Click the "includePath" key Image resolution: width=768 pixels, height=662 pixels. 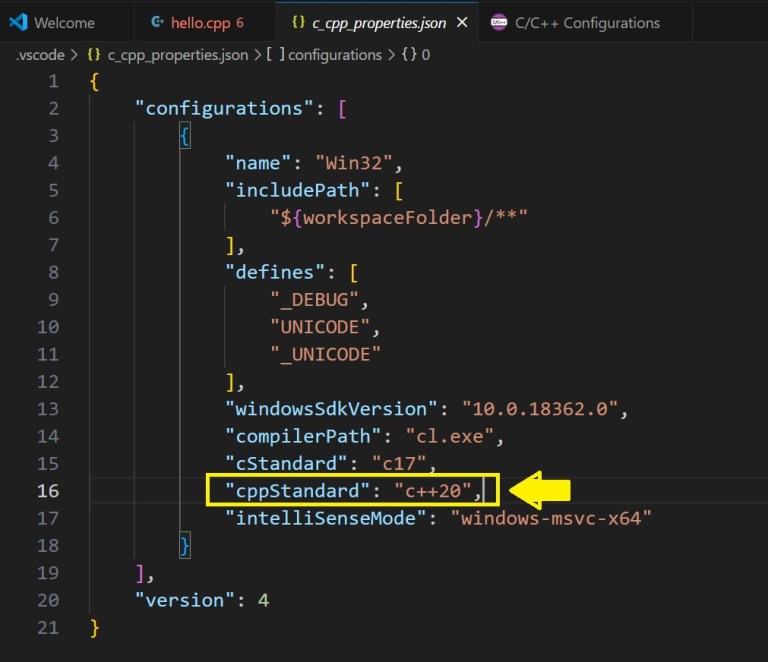(298, 190)
